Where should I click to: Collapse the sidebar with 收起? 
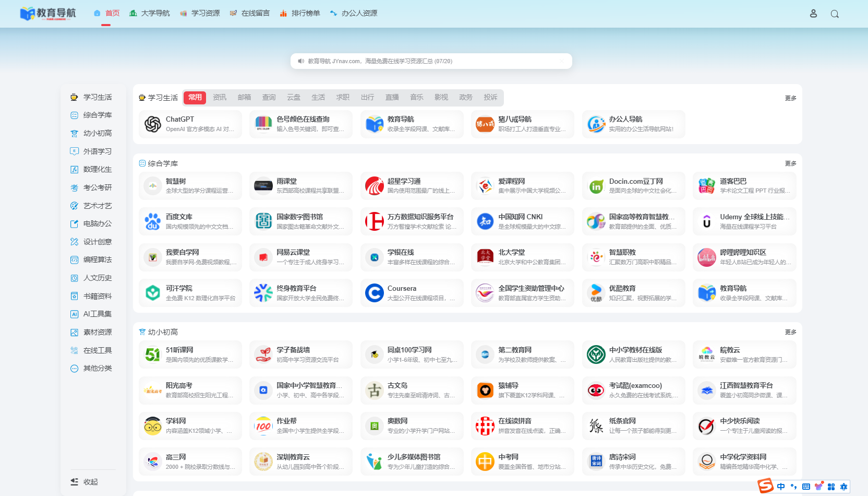click(x=85, y=482)
